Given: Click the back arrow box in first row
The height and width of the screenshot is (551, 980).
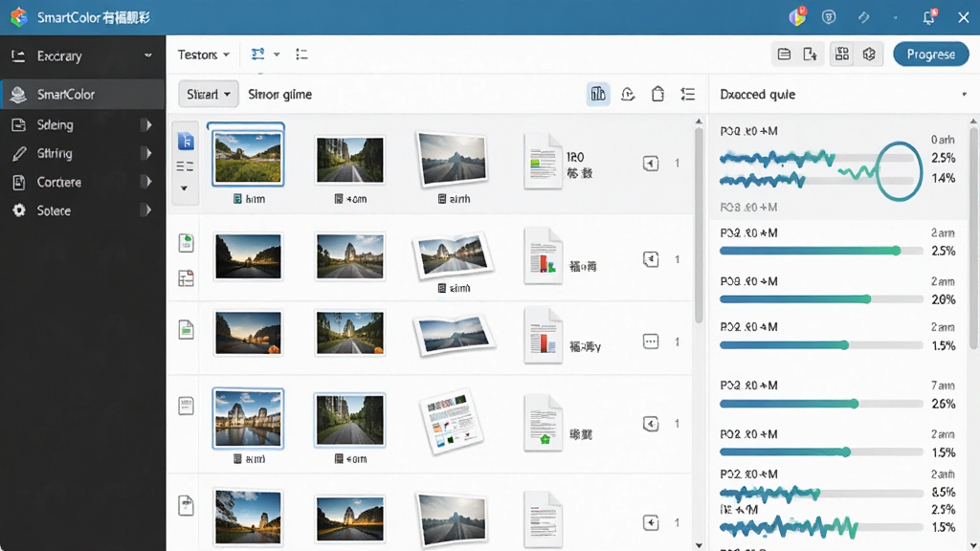Looking at the screenshot, I should point(651,164).
